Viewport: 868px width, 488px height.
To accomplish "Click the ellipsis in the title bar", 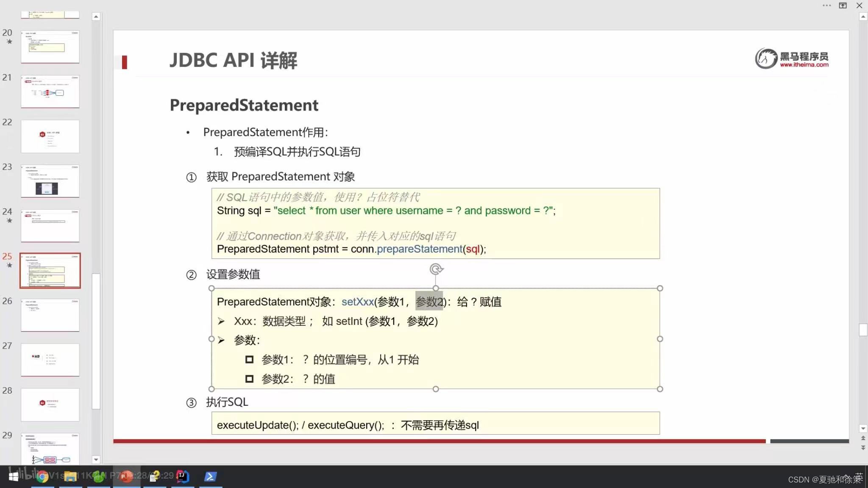I will [826, 5].
